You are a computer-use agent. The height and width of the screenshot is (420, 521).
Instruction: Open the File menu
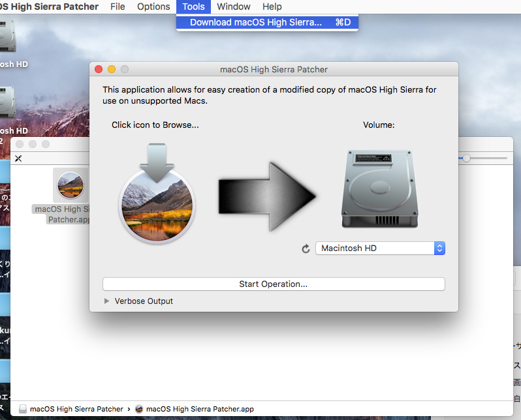click(118, 7)
